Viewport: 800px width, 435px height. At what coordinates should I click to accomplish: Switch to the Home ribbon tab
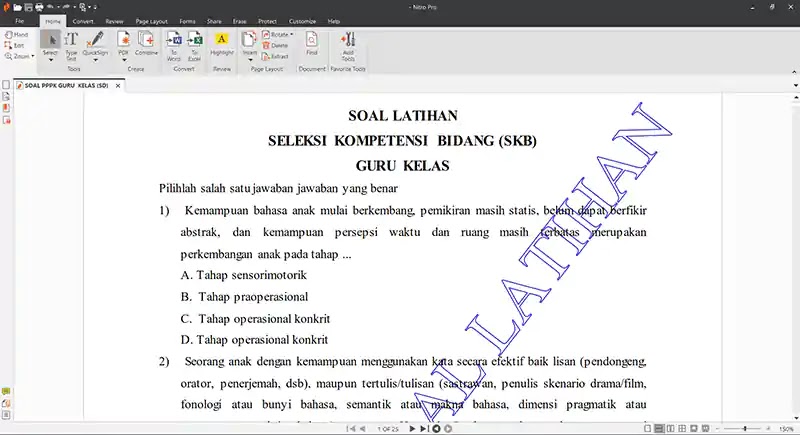pyautogui.click(x=53, y=21)
